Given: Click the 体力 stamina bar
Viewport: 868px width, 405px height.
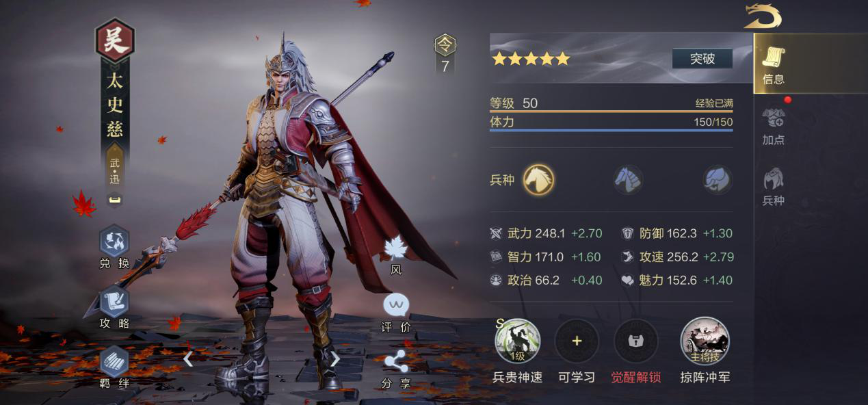Looking at the screenshot, I should pos(611,123).
